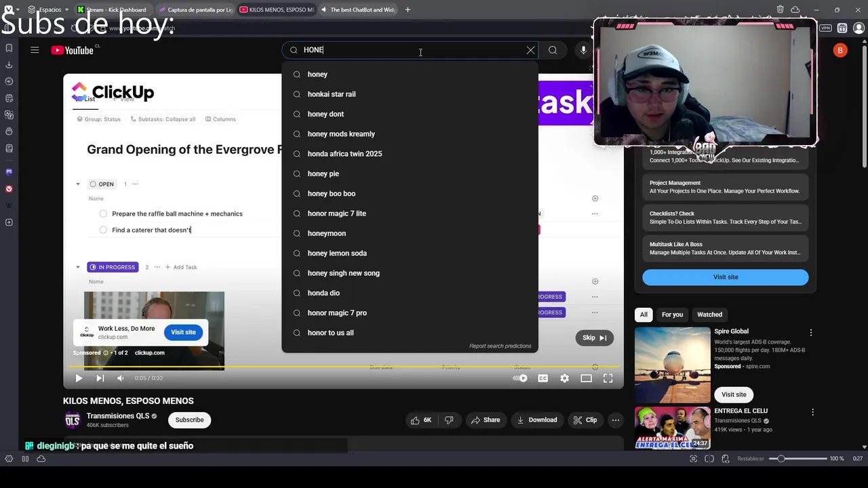Select the 'honey' search suggestion
Viewport: 868px width, 488px height.
[410, 75]
